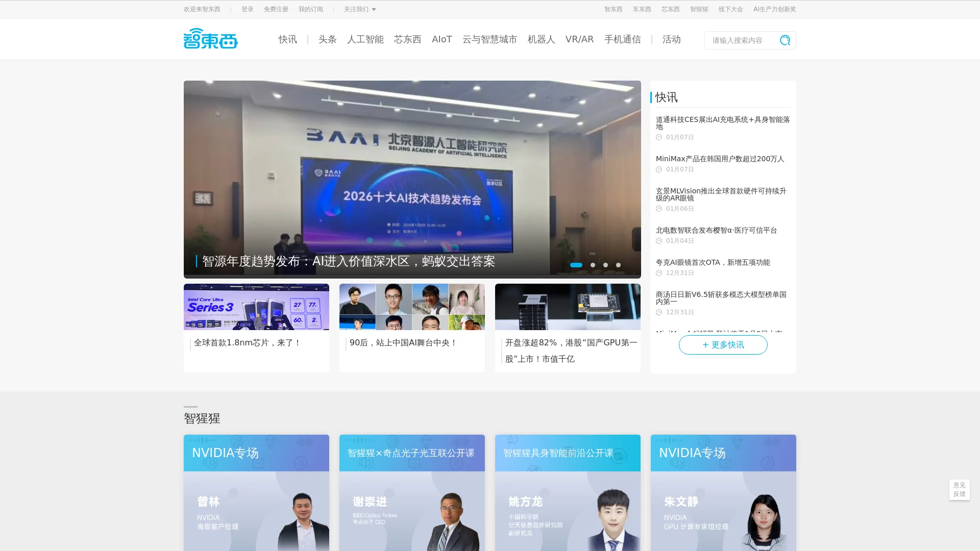980x551 pixels.
Task: Expand the 关注我们 dropdown arrow
Action: pyautogui.click(x=374, y=10)
